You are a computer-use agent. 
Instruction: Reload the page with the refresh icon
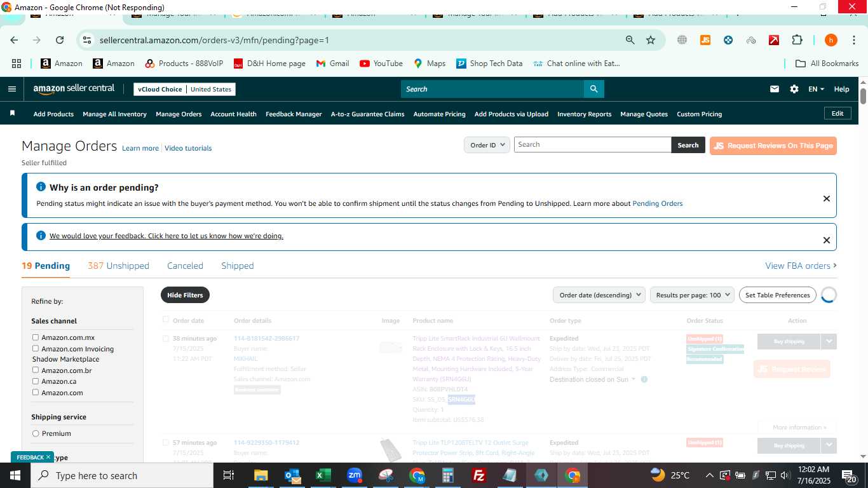60,40
